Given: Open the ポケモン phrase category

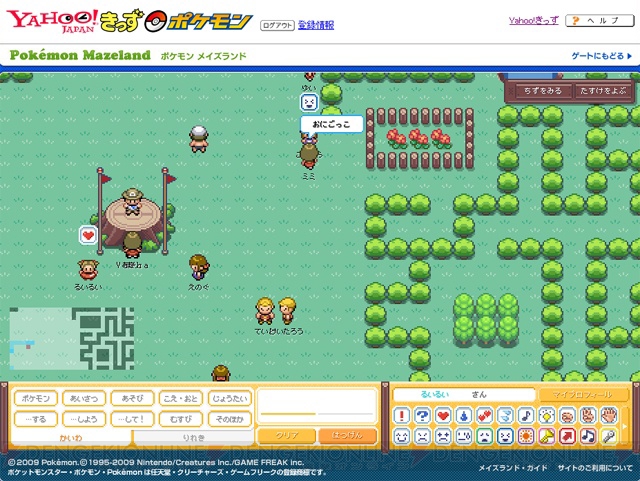Looking at the screenshot, I should (x=36, y=398).
